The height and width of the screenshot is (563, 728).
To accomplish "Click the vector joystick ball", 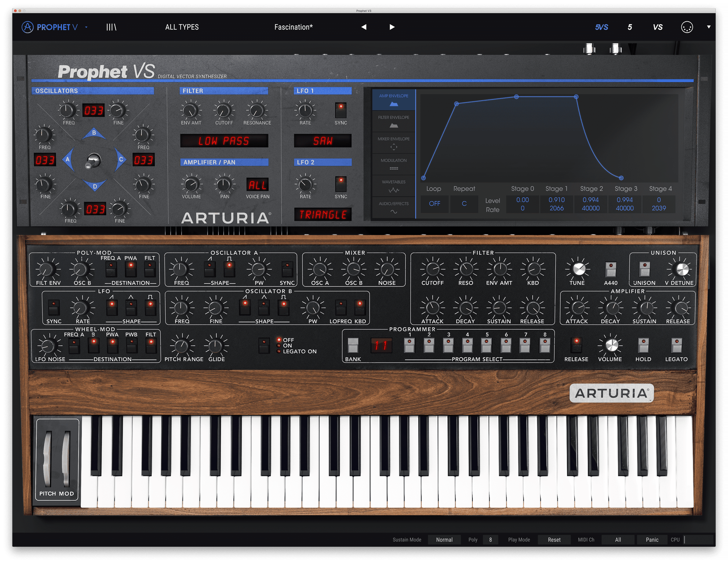I will (x=93, y=160).
